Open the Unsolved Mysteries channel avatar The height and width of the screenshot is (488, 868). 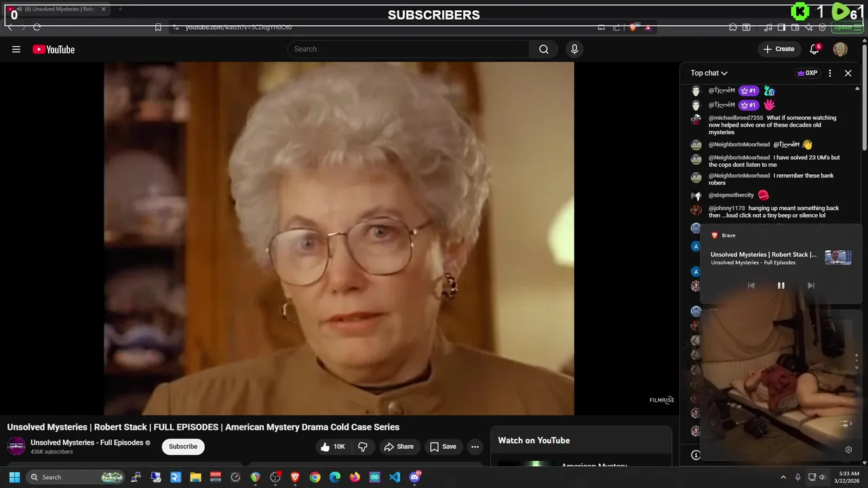click(16, 446)
